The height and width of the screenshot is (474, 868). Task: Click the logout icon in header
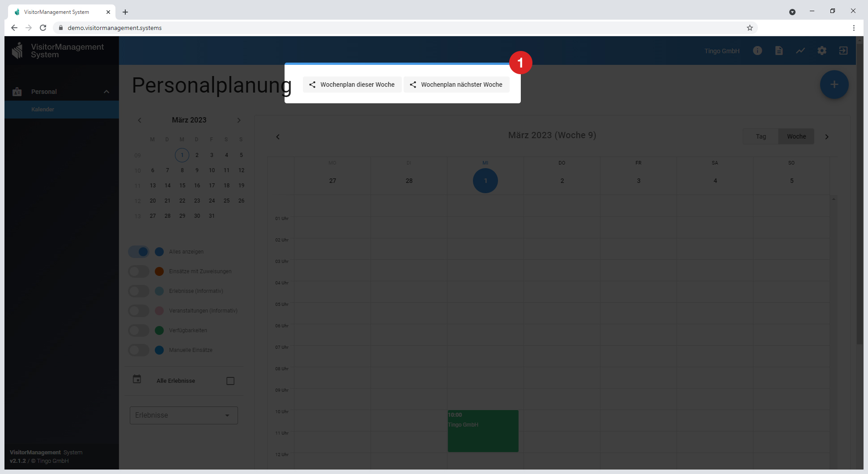click(x=843, y=51)
